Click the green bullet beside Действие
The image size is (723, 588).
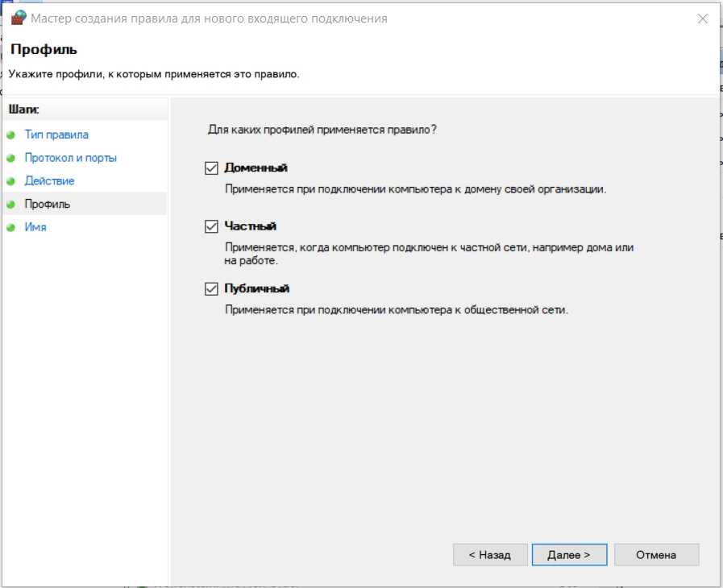11,181
